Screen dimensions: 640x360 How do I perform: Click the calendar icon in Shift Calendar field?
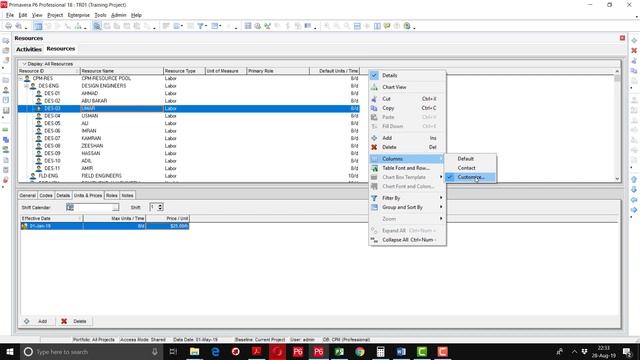[x=70, y=207]
